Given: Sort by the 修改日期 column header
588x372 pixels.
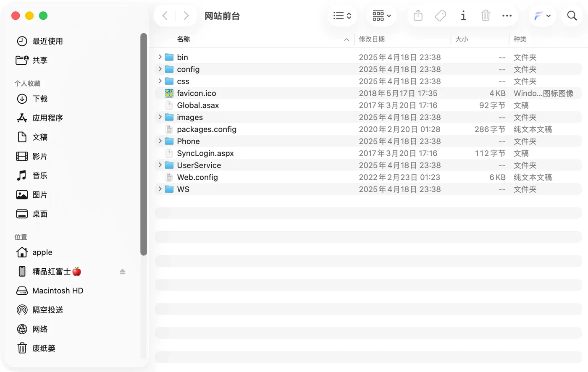Looking at the screenshot, I should click(372, 39).
